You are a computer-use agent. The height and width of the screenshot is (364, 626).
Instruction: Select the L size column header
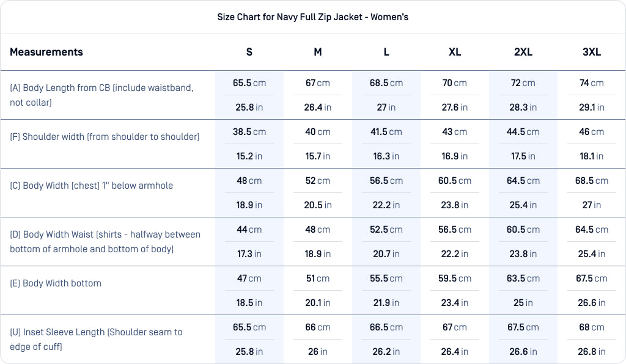tap(386, 52)
